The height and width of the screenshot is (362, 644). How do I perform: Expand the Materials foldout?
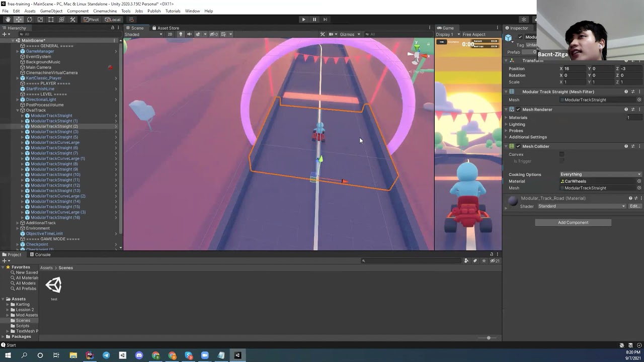(506, 118)
